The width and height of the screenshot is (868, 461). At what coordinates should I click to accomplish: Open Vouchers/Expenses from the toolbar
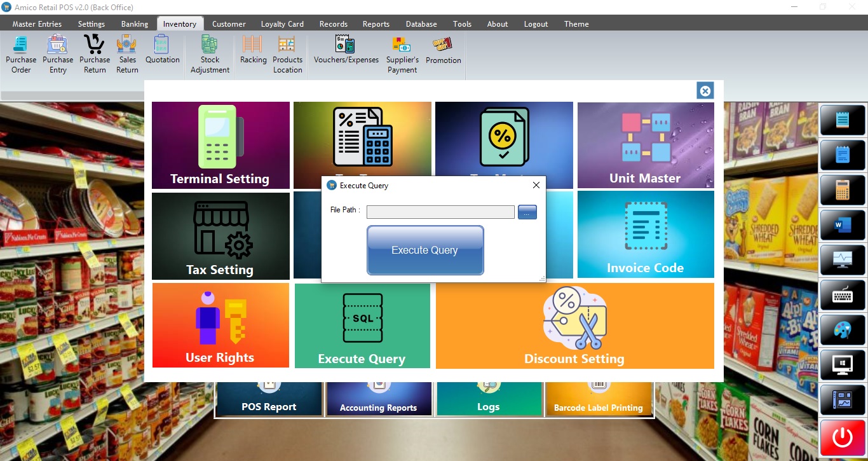[x=346, y=51]
